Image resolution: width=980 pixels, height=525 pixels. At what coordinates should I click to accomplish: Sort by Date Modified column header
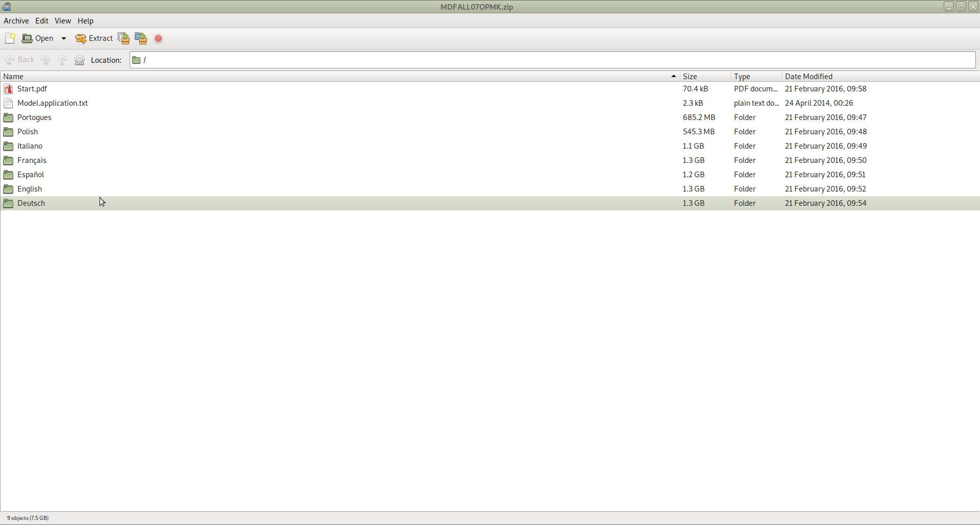880,77
